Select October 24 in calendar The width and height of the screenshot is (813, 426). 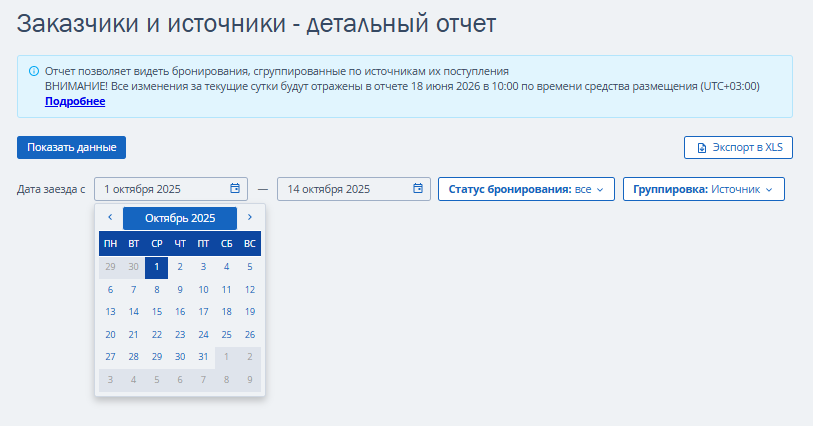coord(203,335)
